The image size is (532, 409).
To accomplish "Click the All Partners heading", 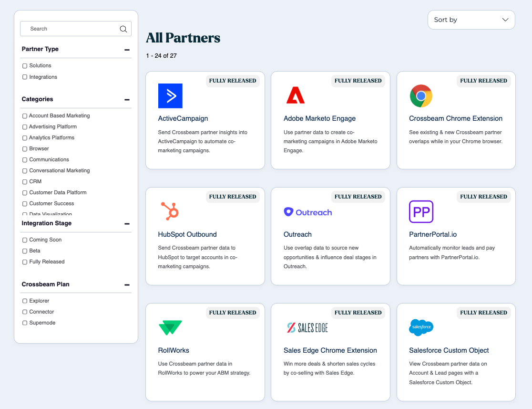I will point(183,38).
